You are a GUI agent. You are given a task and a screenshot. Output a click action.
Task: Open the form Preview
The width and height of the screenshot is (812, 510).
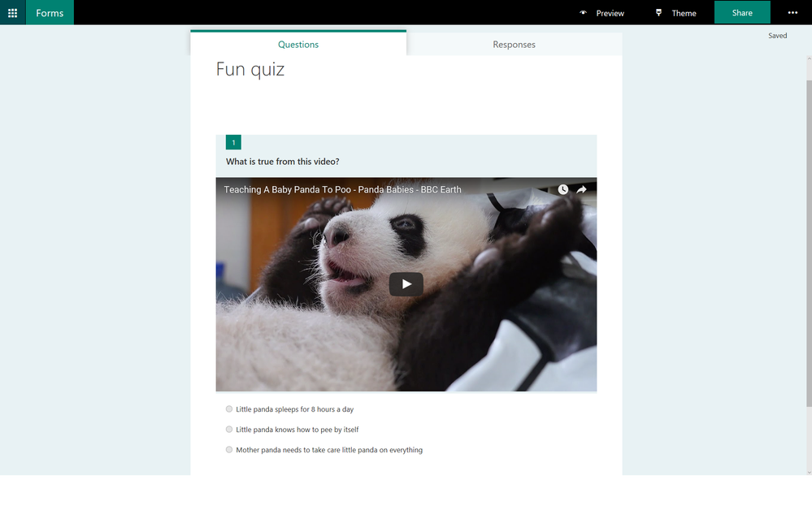tap(610, 14)
